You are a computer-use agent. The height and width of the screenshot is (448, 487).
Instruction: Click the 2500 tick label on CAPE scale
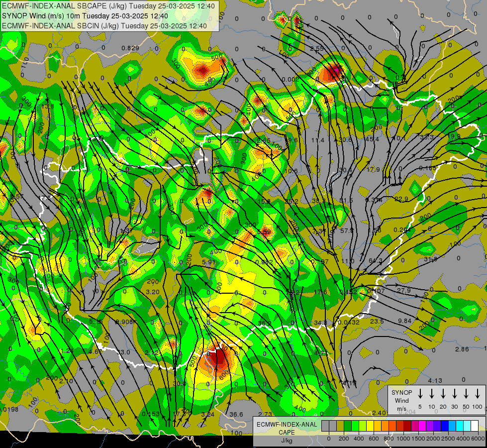pyautogui.click(x=448, y=439)
